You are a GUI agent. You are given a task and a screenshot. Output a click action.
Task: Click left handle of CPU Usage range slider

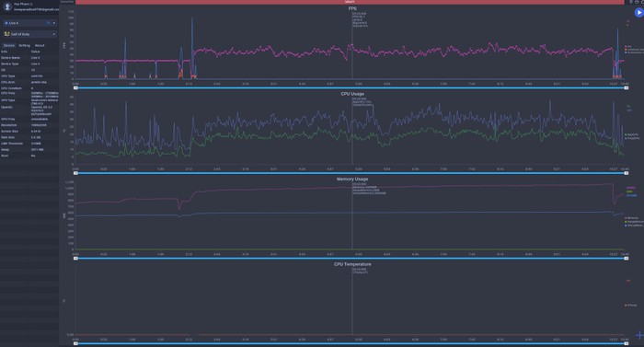pyautogui.click(x=76, y=173)
